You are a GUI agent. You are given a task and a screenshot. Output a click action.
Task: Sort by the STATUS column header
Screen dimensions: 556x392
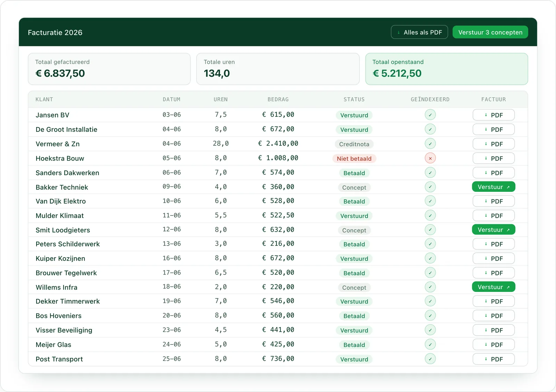tap(354, 99)
